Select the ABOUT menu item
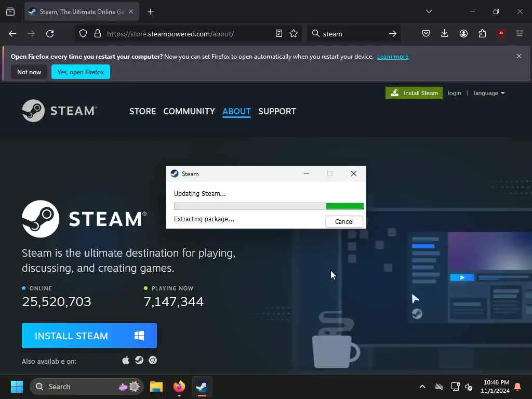532x399 pixels. 236,111
